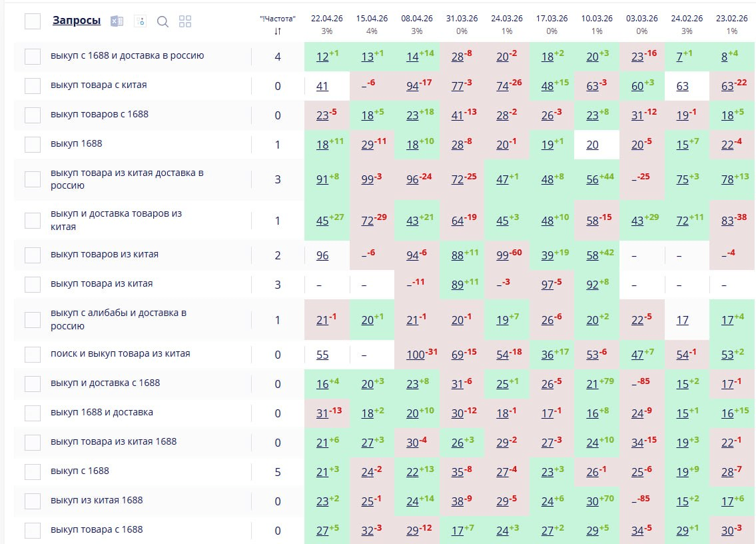Click the 08.04.26 date column header
This screenshot has width=756, height=544.
pos(417,19)
